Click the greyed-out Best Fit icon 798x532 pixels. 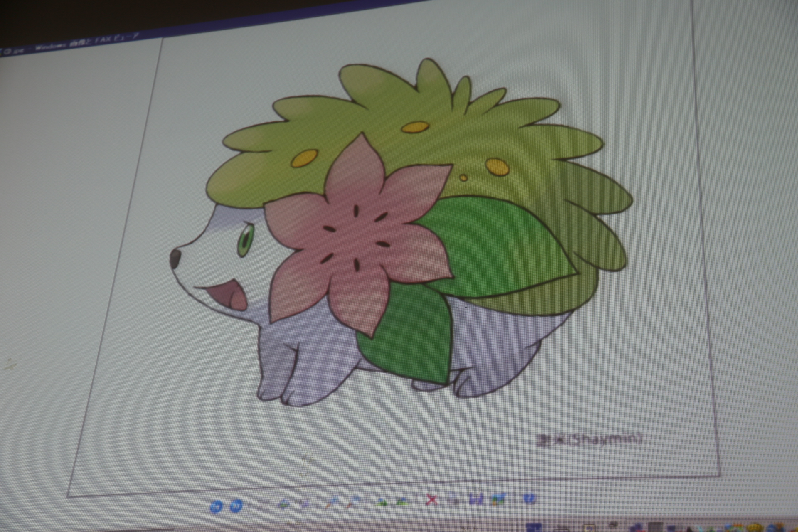[264, 505]
